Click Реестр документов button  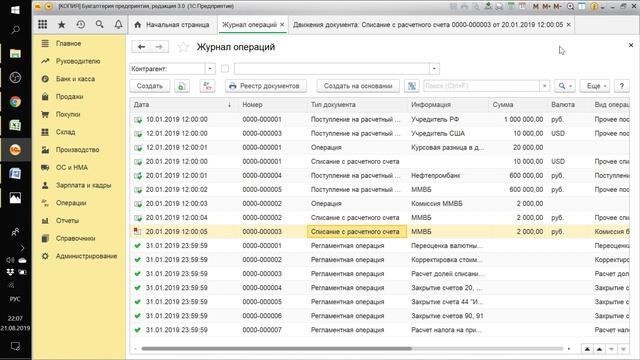(x=266, y=86)
